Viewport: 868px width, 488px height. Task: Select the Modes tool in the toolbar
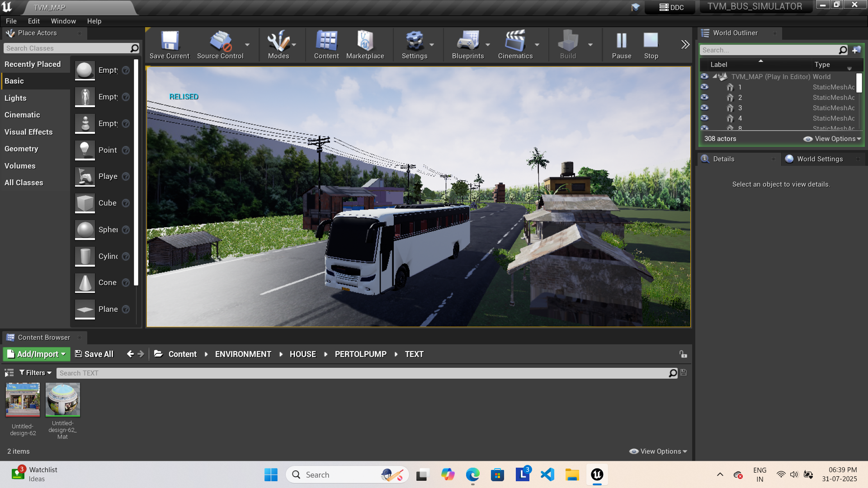(279, 45)
